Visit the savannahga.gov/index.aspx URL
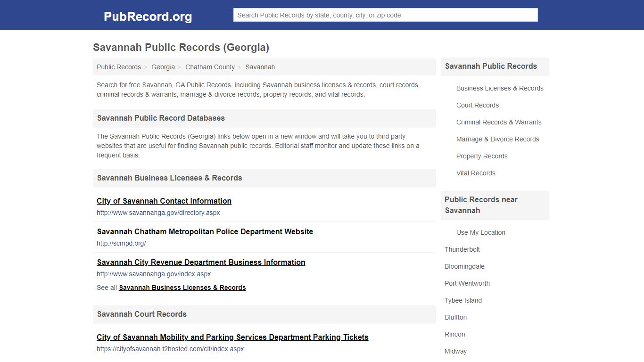644x362 pixels. pos(154,274)
